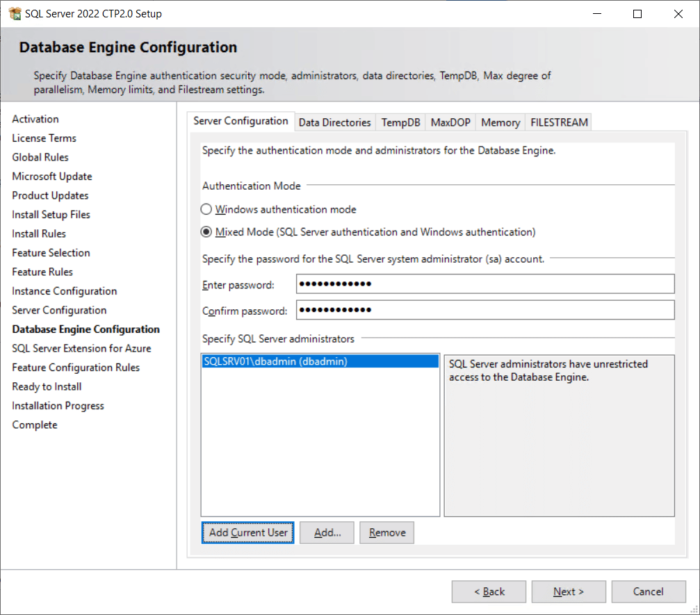
Task: Click the Enter password field
Action: pyautogui.click(x=485, y=284)
